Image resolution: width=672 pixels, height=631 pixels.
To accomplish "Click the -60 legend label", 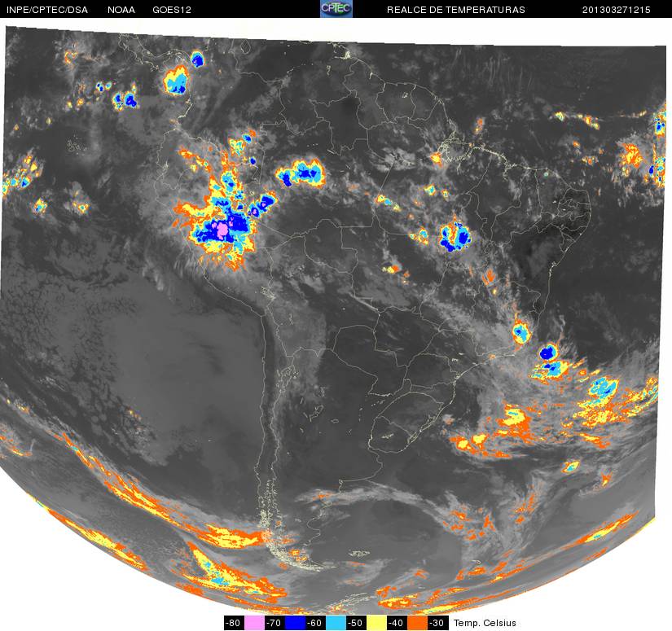I will click(315, 622).
